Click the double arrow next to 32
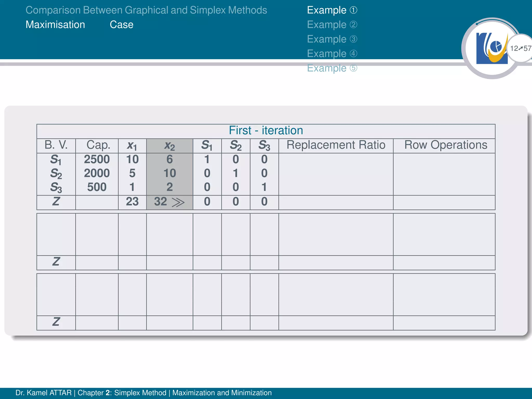Viewport: 532px width, 399px height. (178, 202)
